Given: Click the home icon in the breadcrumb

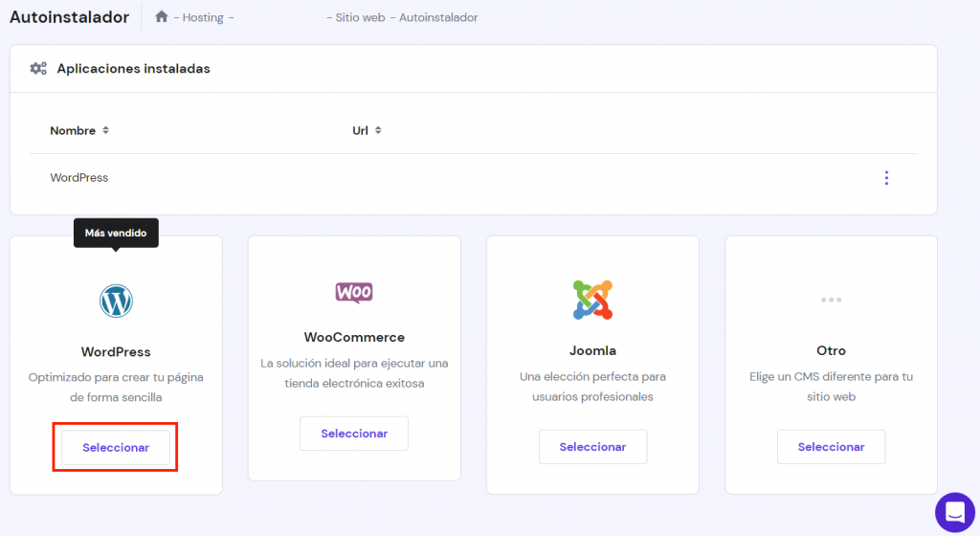Looking at the screenshot, I should click(x=161, y=17).
